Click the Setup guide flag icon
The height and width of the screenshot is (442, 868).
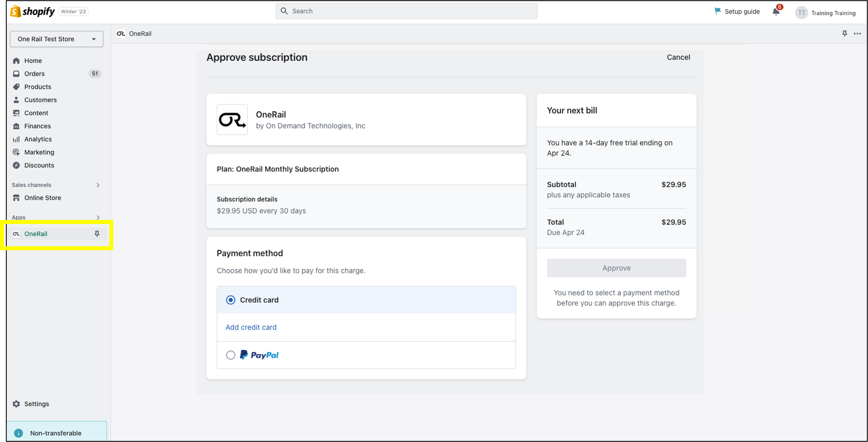pos(717,11)
